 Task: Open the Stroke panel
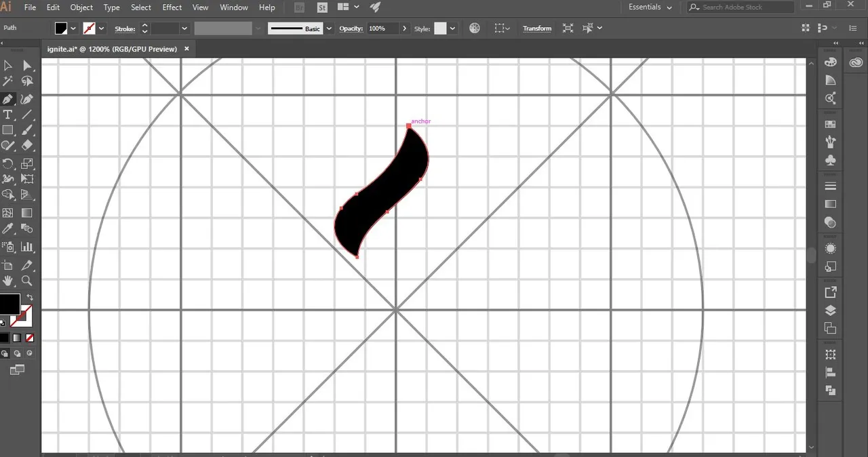[830, 186]
